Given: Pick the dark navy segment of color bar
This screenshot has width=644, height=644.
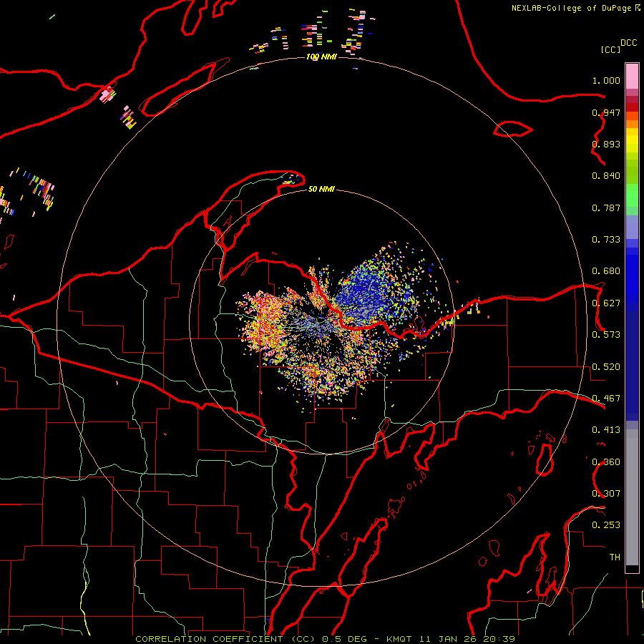Looking at the screenshot, I should click(x=632, y=366).
